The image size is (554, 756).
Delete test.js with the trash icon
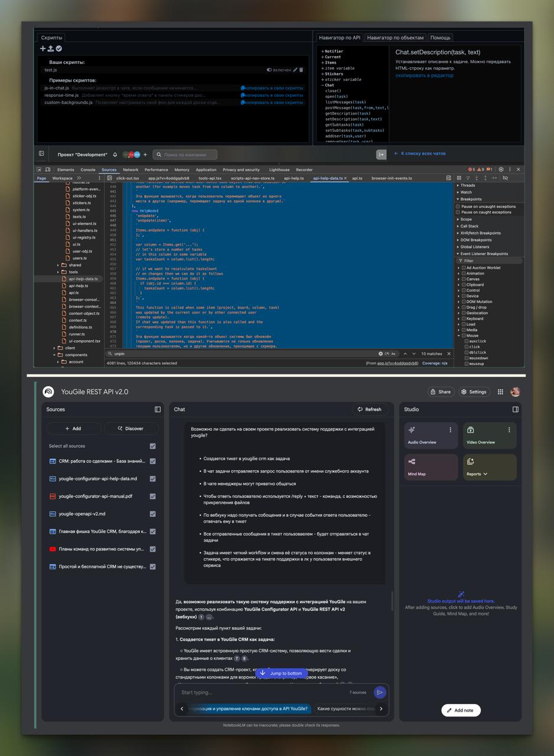tap(301, 70)
